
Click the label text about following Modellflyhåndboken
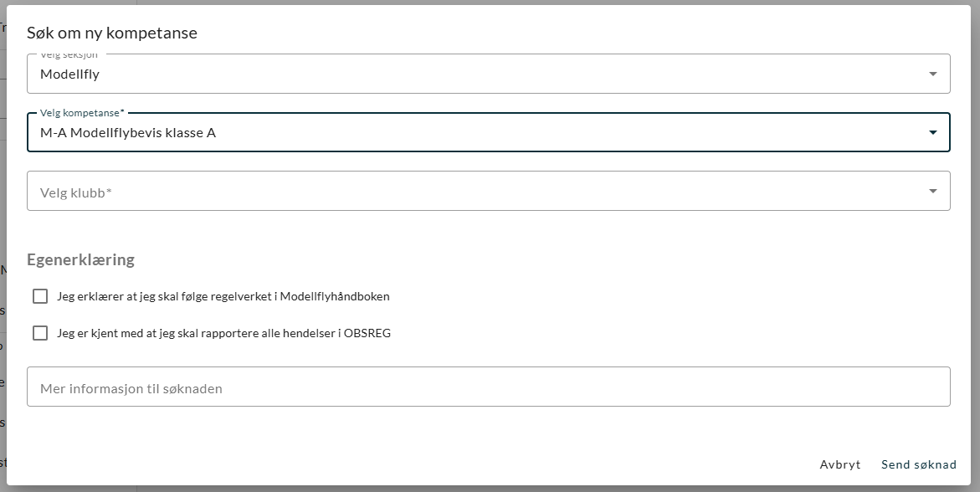point(223,296)
